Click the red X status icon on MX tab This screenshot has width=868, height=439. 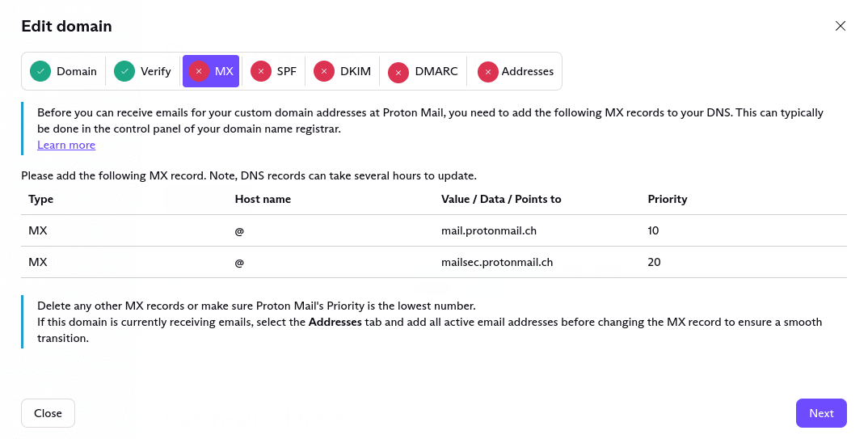click(199, 71)
